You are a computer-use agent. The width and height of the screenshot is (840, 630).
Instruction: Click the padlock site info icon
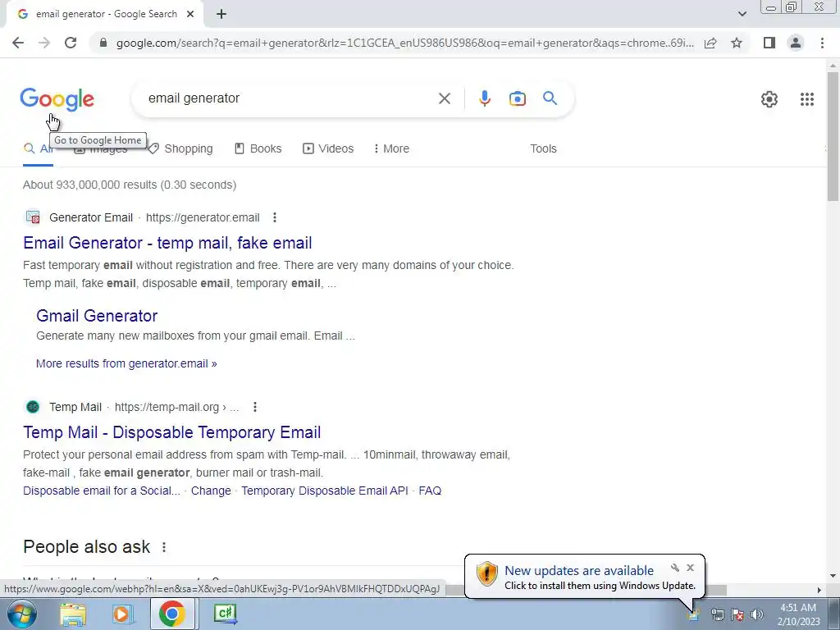click(103, 43)
